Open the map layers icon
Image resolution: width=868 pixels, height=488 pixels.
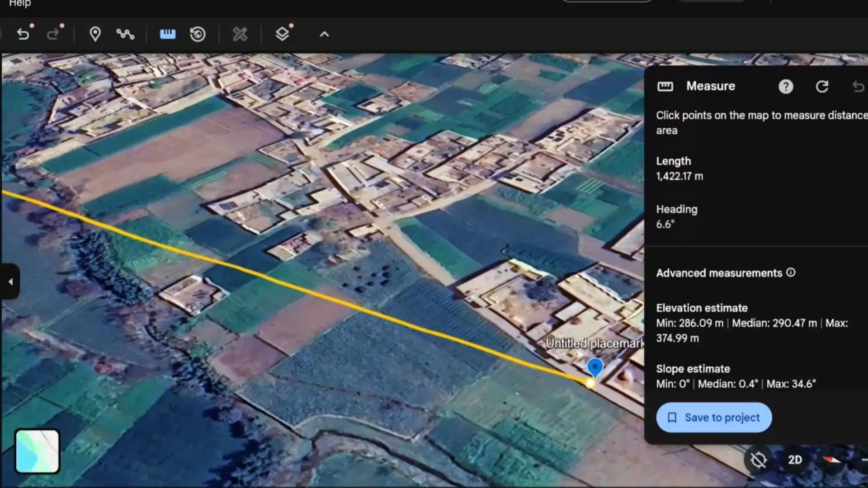coord(282,34)
